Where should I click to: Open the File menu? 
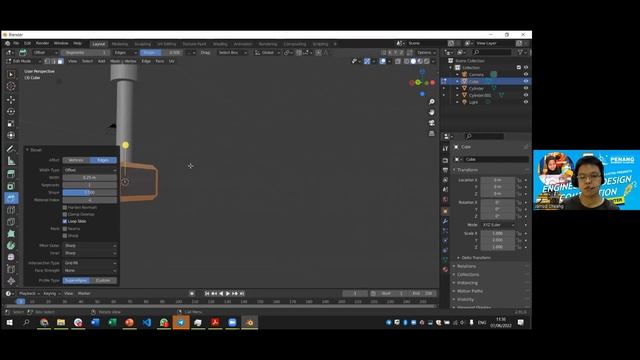(16, 43)
